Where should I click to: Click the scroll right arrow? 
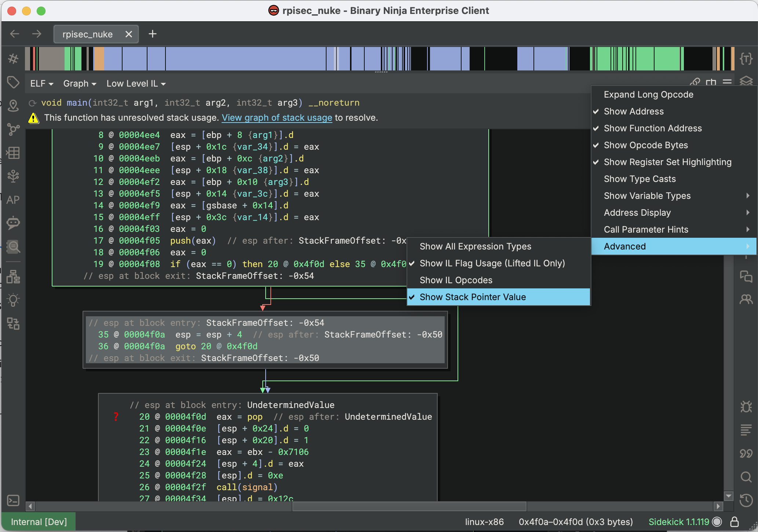pyautogui.click(x=718, y=506)
